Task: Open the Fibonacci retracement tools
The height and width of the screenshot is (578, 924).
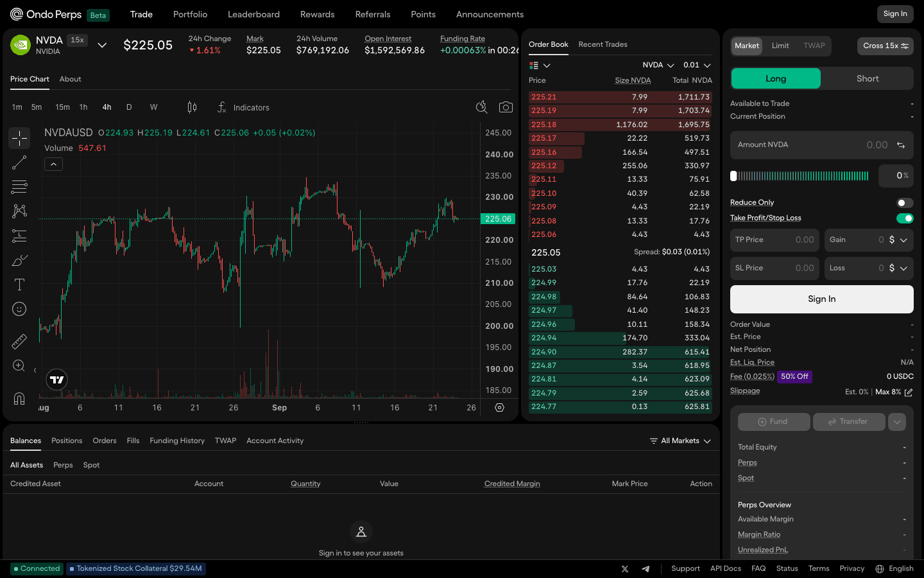Action: pyautogui.click(x=19, y=187)
